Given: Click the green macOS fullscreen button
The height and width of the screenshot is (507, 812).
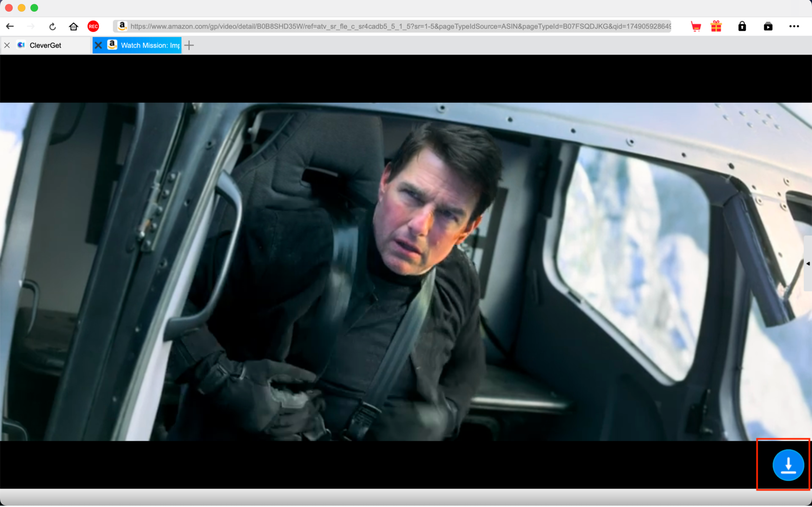Looking at the screenshot, I should coord(34,8).
